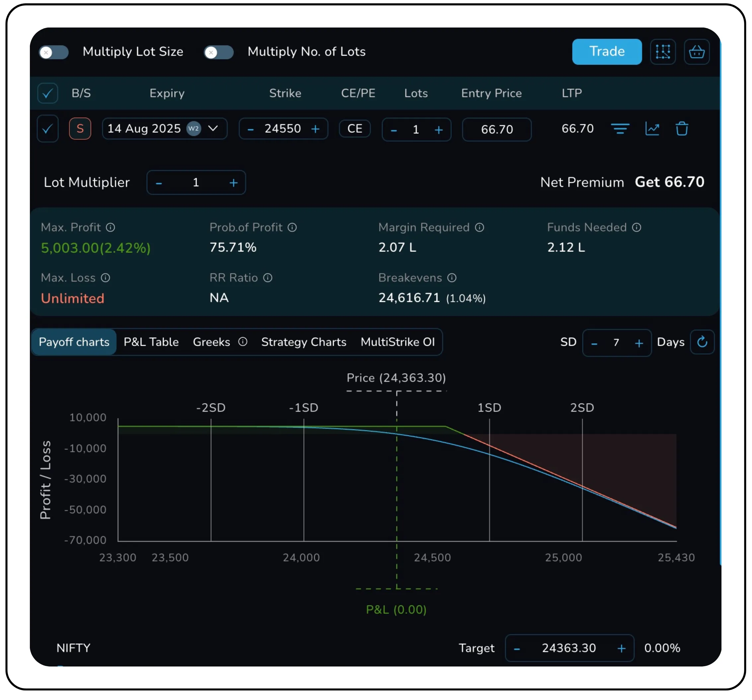This screenshot has width=752, height=700.
Task: Open the leg analysis chart icon
Action: tap(652, 129)
